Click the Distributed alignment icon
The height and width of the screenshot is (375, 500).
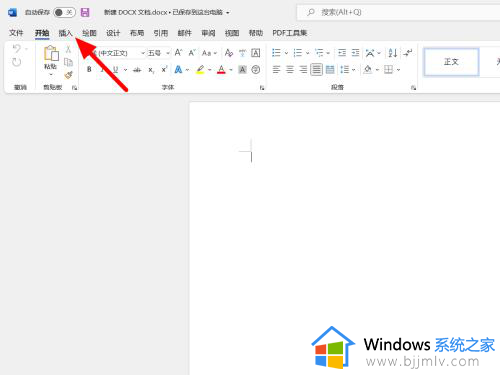point(330,70)
